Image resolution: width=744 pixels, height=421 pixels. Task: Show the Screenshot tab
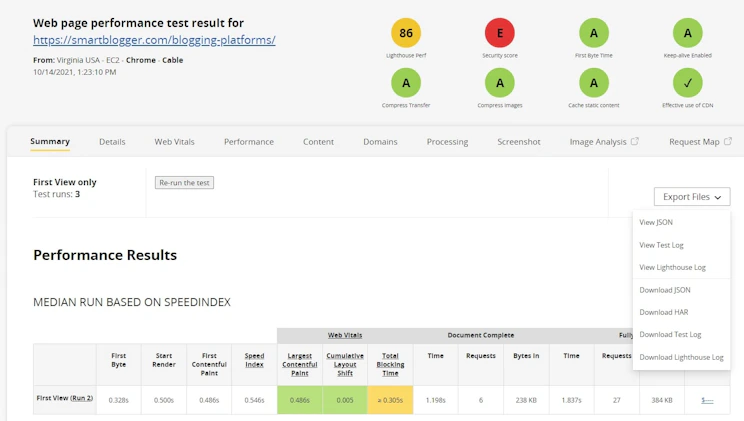point(519,141)
